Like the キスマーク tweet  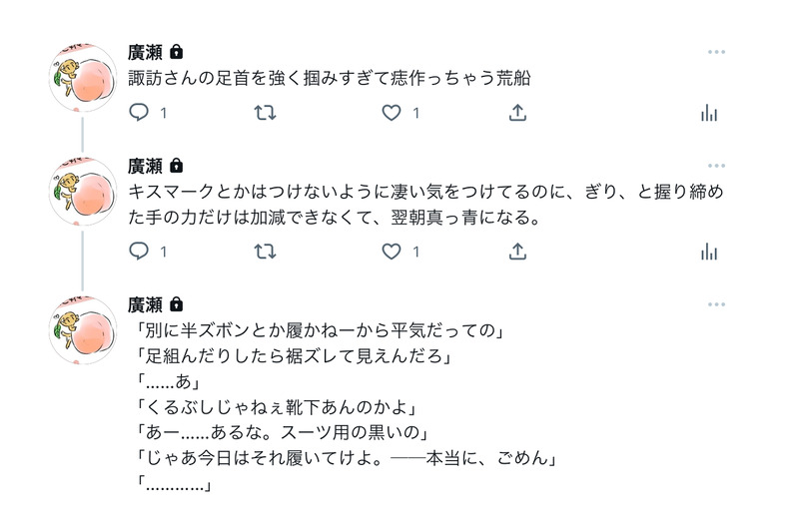point(392,252)
